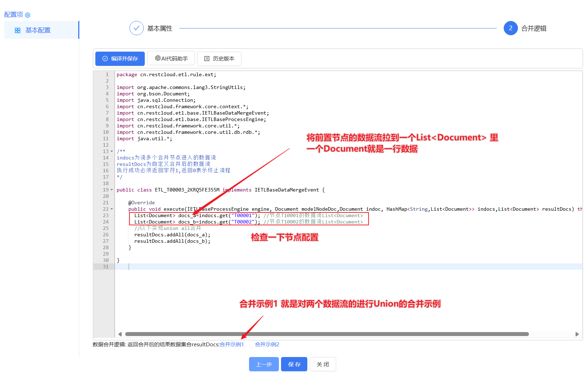Screen dimensions: 588x383
Task: Click the package declaration on line 1
Action: (x=166, y=75)
